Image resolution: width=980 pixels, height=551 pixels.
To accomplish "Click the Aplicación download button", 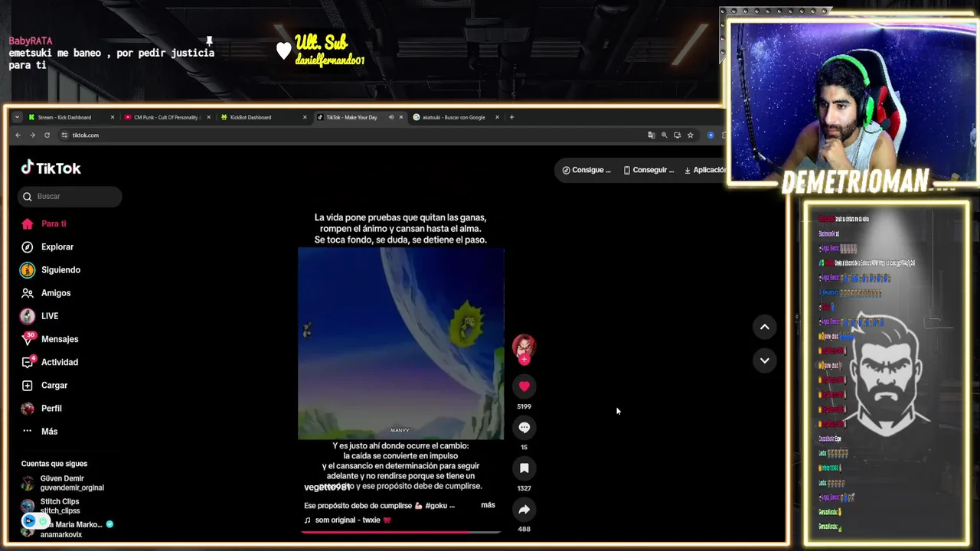I will tap(704, 170).
